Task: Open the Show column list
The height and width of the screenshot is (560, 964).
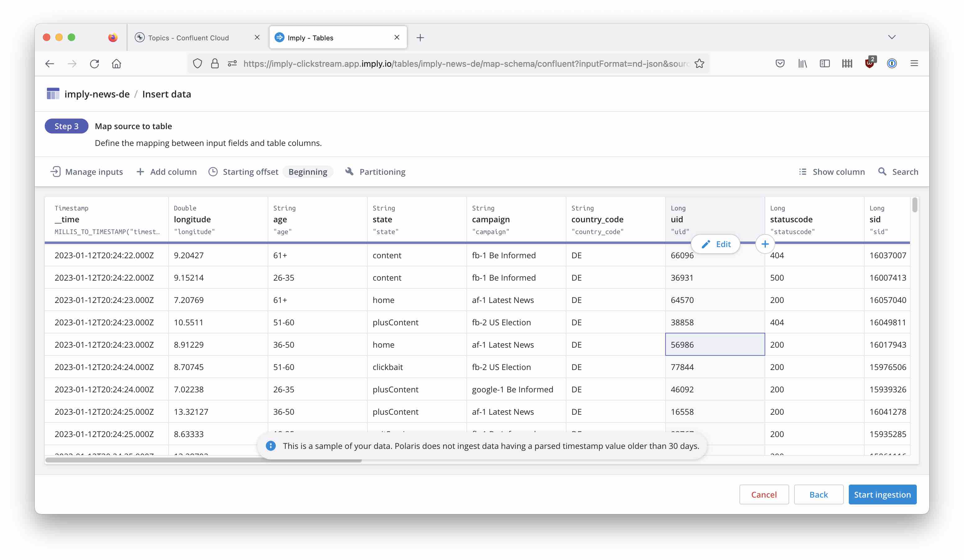Action: point(832,172)
